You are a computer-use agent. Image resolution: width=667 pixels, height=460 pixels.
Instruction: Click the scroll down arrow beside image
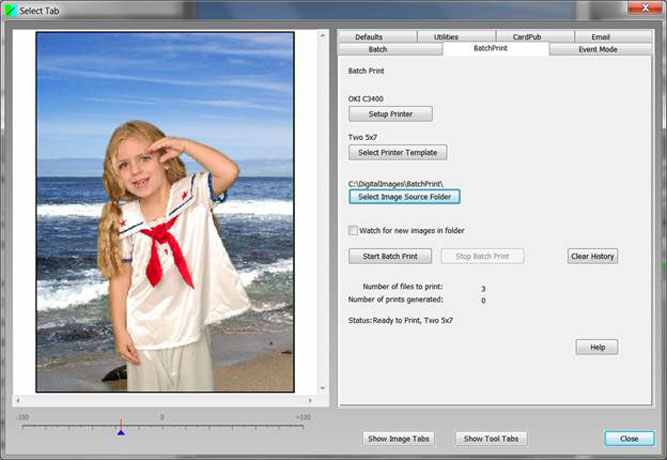click(322, 389)
